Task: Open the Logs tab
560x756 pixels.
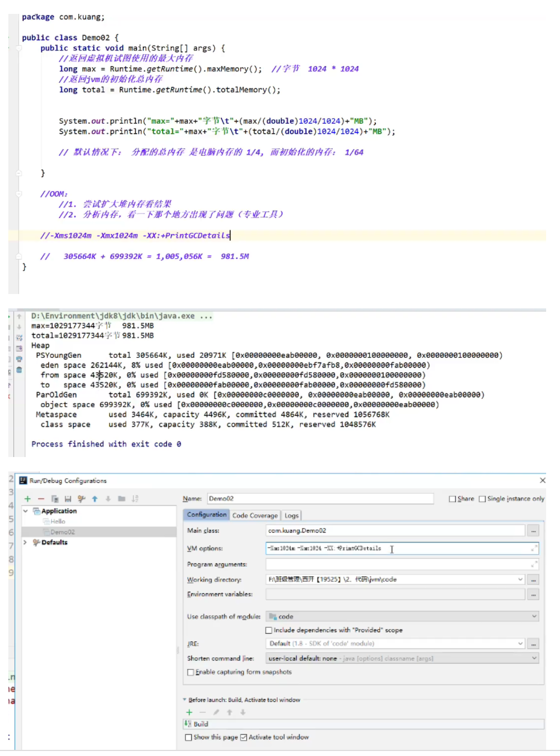Action: point(292,515)
